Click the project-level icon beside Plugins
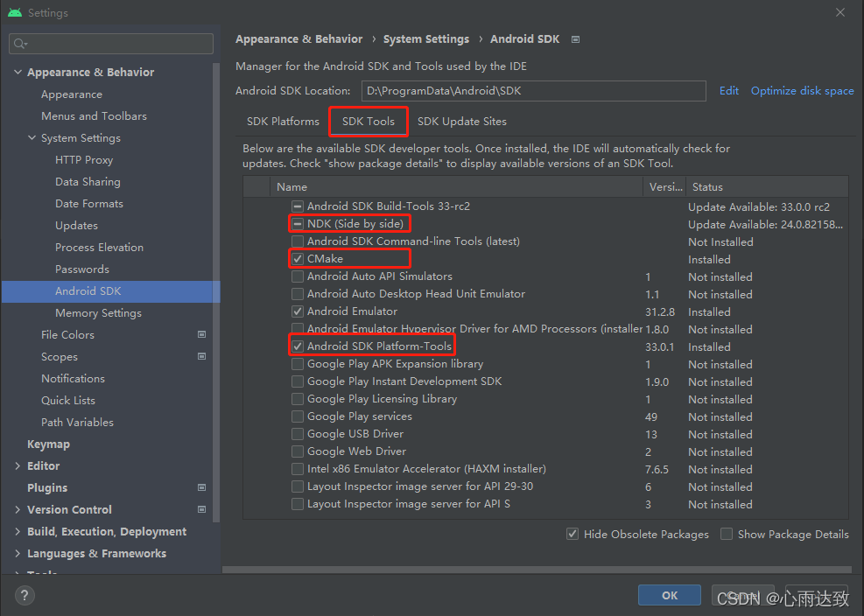Viewport: 864px width, 616px height. 201,487
